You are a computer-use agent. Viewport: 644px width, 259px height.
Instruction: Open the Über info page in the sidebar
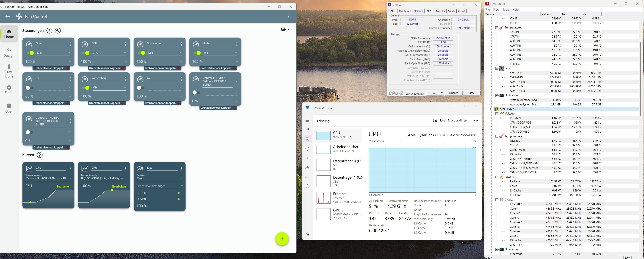click(x=9, y=108)
